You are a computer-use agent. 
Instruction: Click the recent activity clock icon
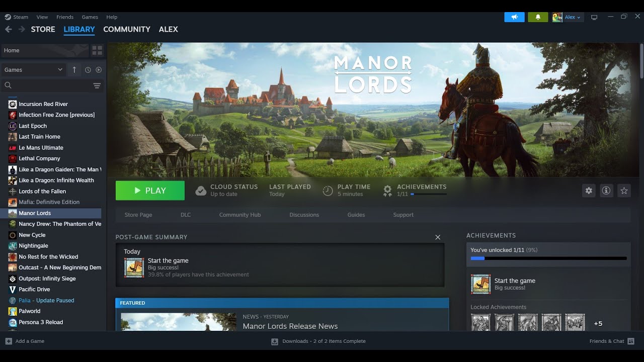(88, 70)
